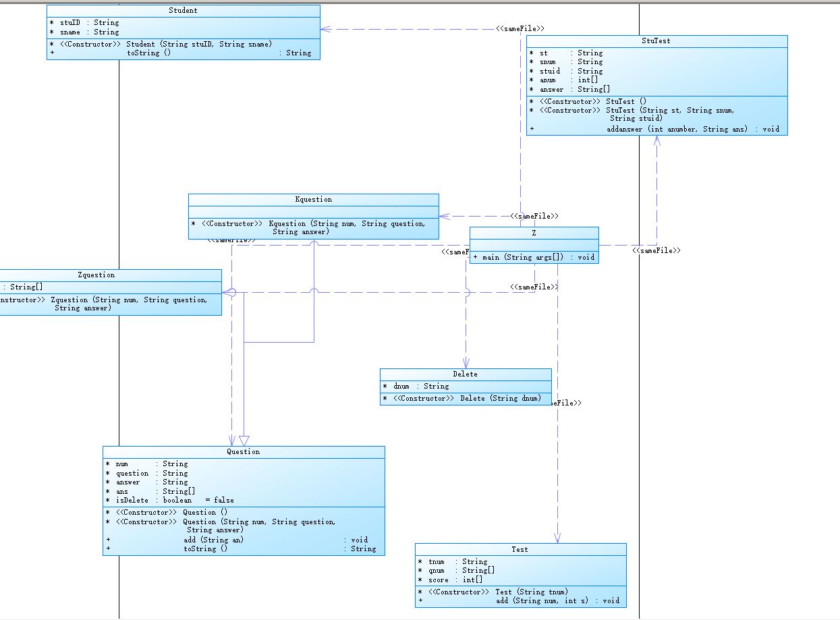Image resolution: width=840 pixels, height=620 pixels.
Task: Select the add (String an) operation
Action: (x=237, y=540)
